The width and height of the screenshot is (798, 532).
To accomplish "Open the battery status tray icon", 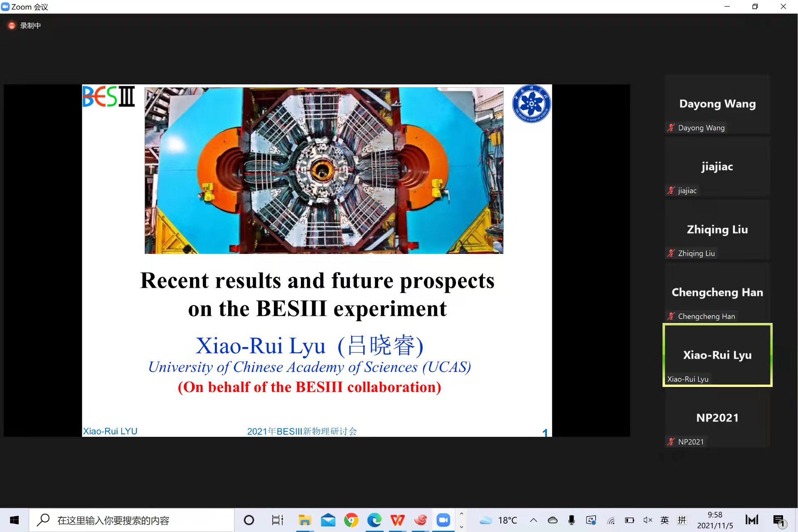I will click(630, 520).
